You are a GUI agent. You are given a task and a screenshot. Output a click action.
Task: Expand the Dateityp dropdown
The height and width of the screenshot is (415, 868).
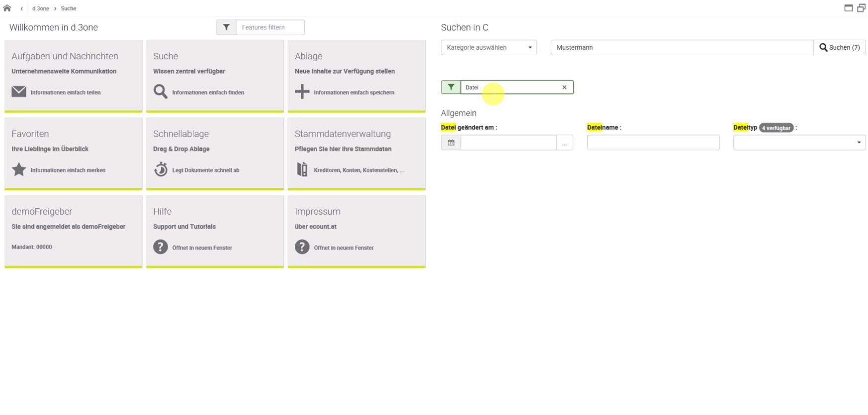pyautogui.click(x=799, y=143)
